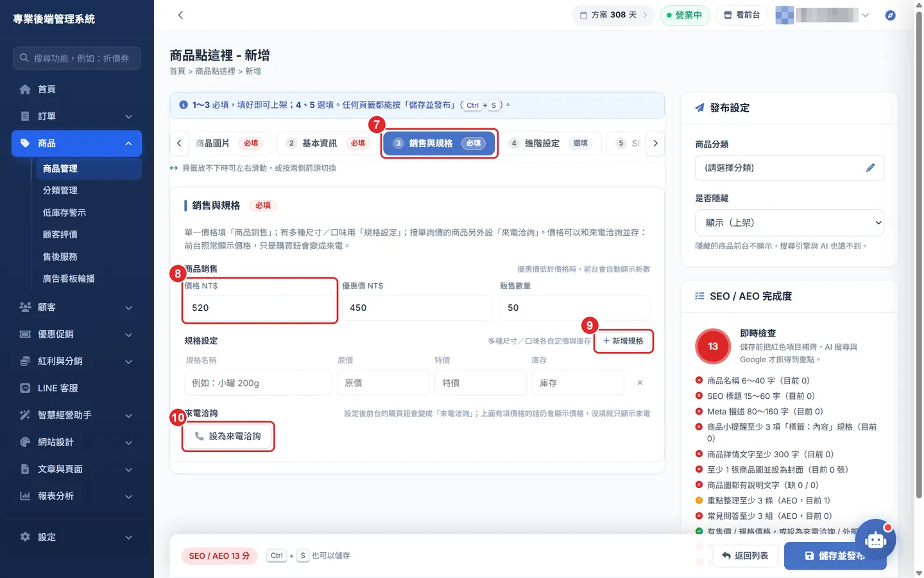This screenshot has width=924, height=578.
Task: Expand the 紅利與分銷 sidebar menu
Action: pyautogui.click(x=77, y=361)
